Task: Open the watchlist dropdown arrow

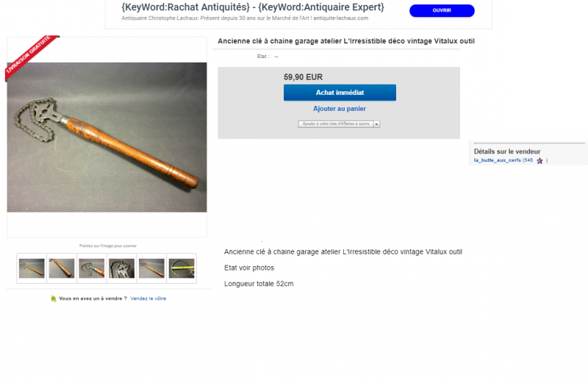Action: click(376, 124)
